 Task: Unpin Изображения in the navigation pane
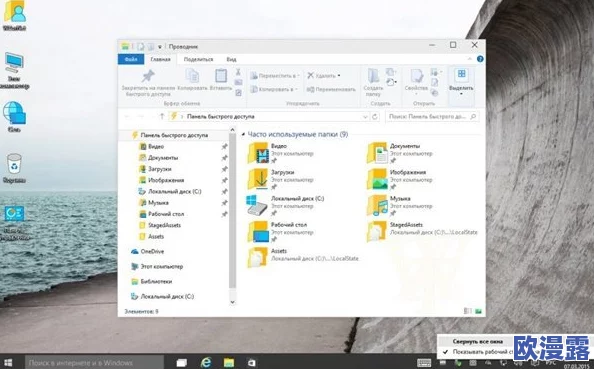(224, 180)
